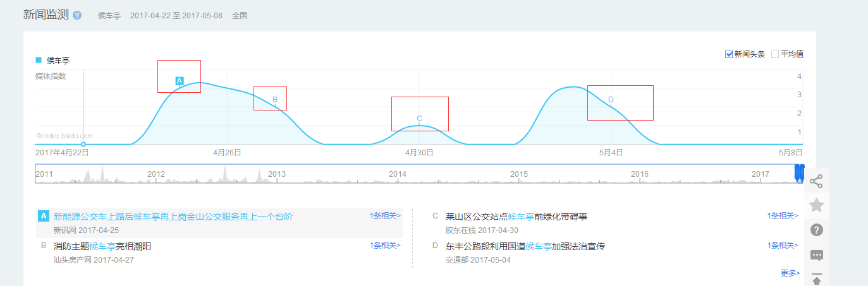Click marker B on the chart curve

point(275,99)
